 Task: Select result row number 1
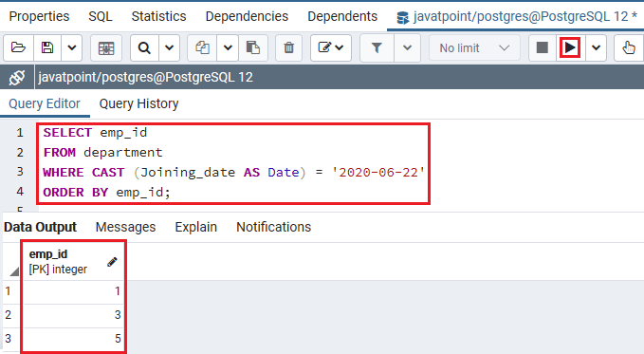[8, 291]
